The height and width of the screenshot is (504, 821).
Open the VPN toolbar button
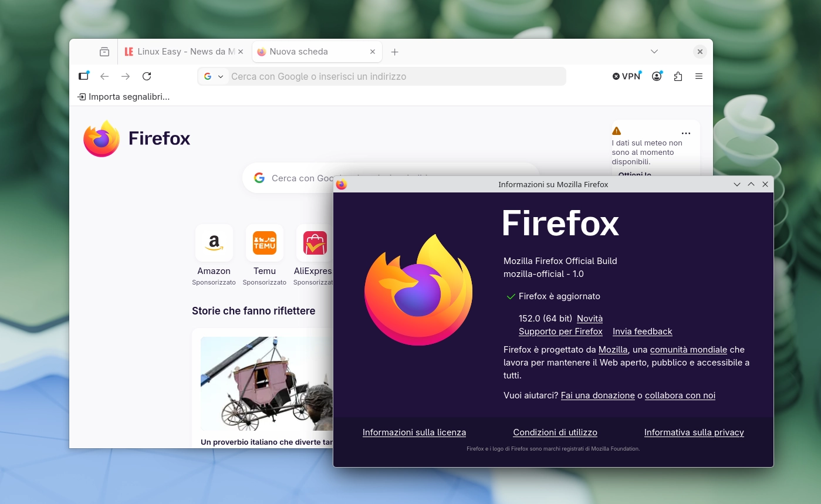(627, 76)
